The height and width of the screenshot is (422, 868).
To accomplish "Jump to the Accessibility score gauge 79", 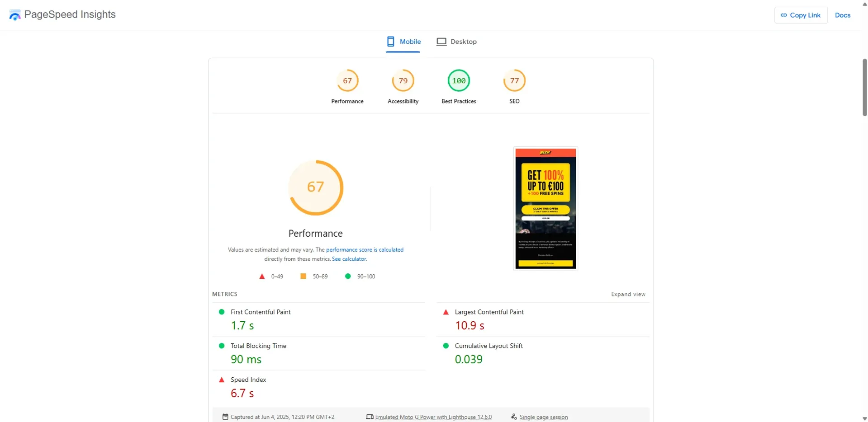I will pos(403,81).
